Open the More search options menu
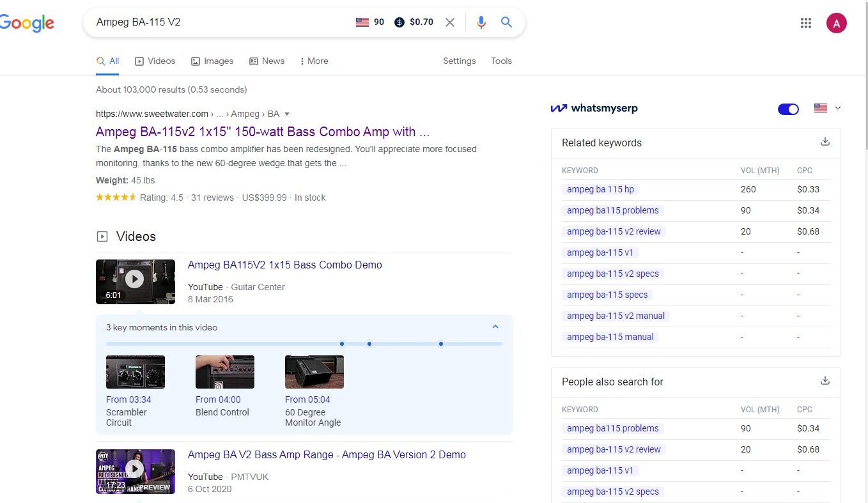The image size is (868, 503). 314,61
